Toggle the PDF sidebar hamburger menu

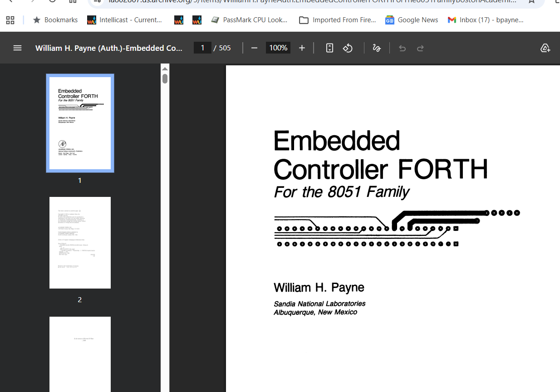(x=17, y=48)
